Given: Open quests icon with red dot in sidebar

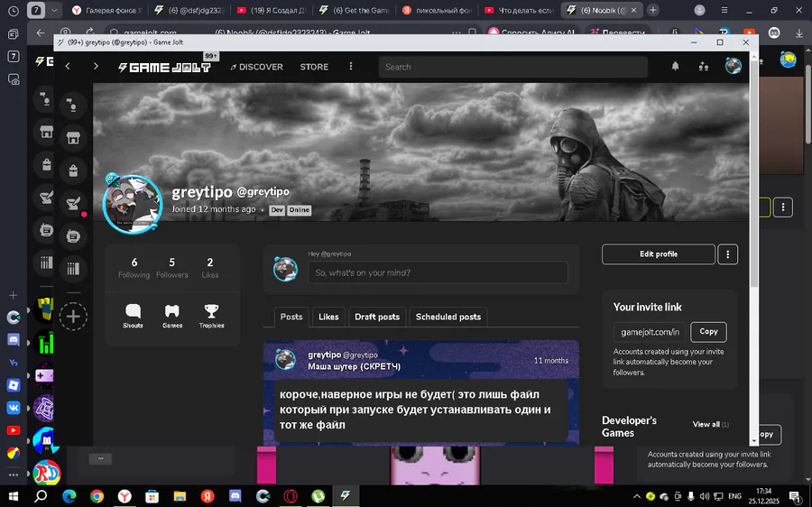Looking at the screenshot, I should (x=73, y=204).
